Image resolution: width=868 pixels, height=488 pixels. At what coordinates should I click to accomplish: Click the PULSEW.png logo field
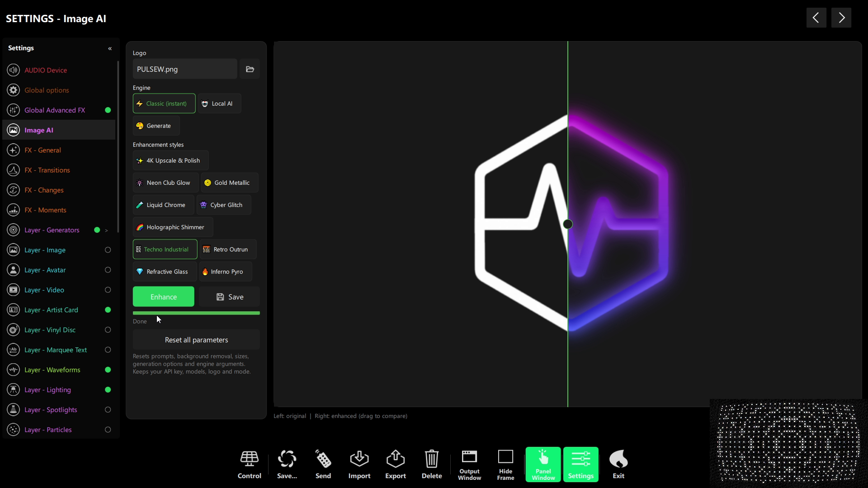point(184,69)
